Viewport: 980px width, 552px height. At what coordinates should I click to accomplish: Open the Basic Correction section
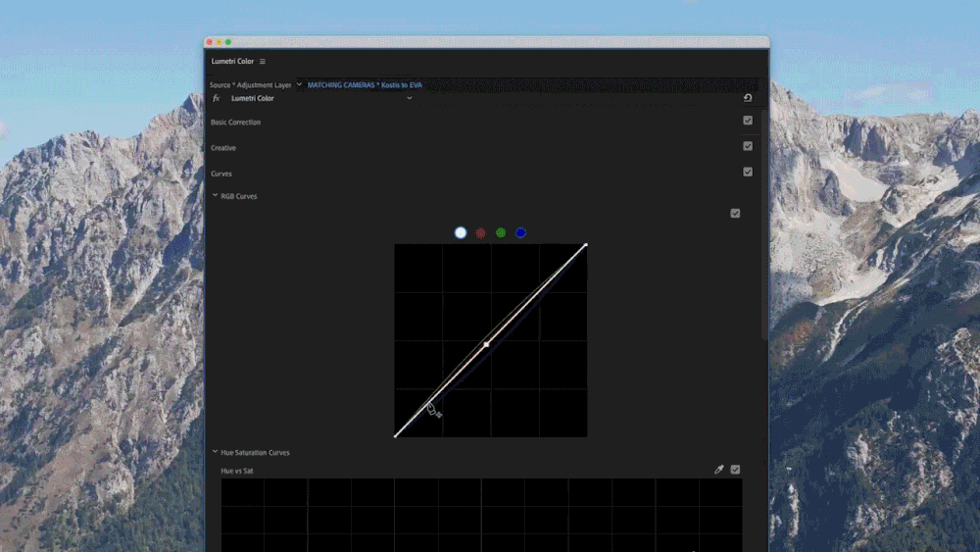(235, 122)
